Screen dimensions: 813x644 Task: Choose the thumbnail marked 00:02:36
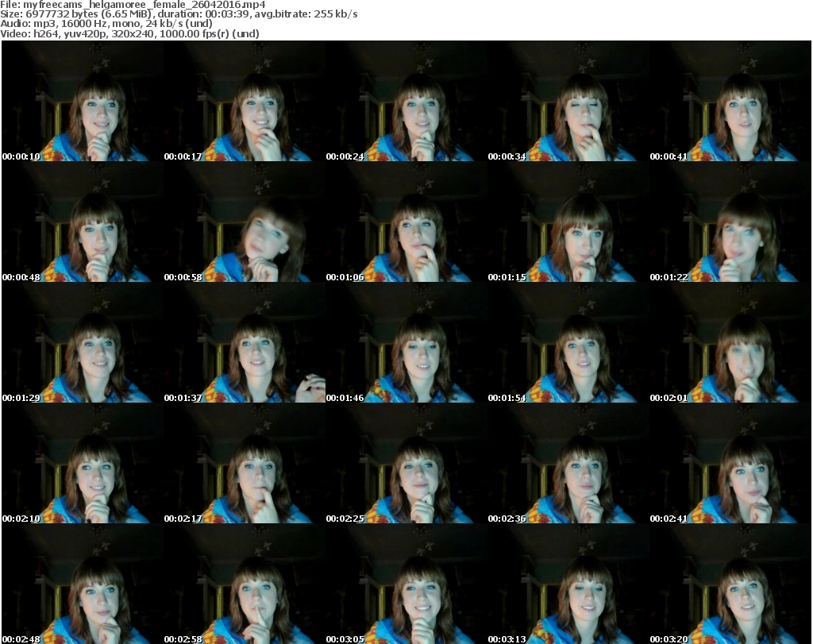point(568,464)
